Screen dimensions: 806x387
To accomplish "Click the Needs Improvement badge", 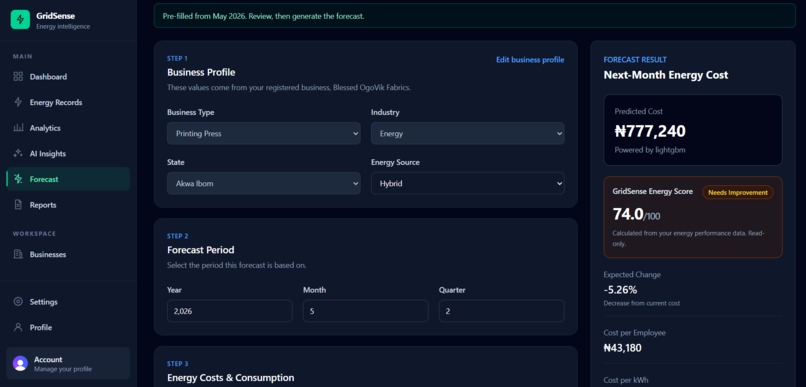I will click(x=738, y=192).
